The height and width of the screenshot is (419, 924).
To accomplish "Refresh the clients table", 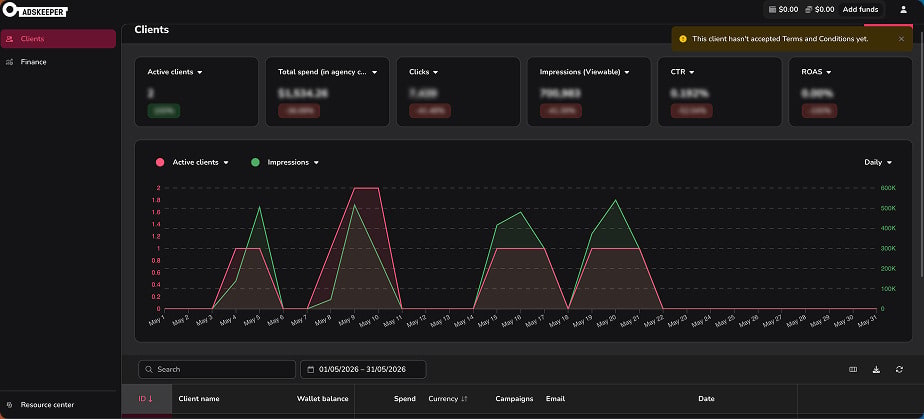I will (899, 369).
